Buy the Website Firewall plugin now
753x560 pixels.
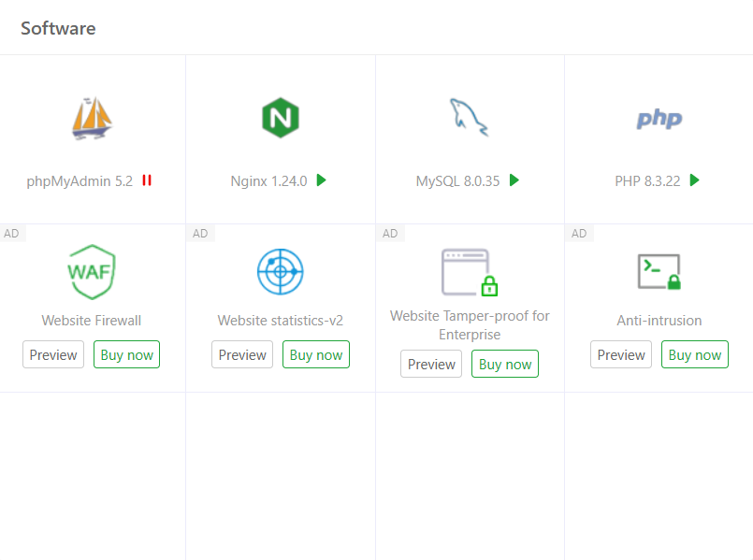point(126,355)
